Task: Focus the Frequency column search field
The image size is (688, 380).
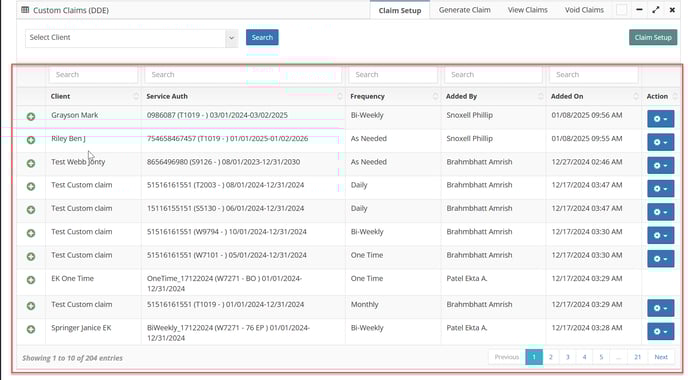Action: 393,75
